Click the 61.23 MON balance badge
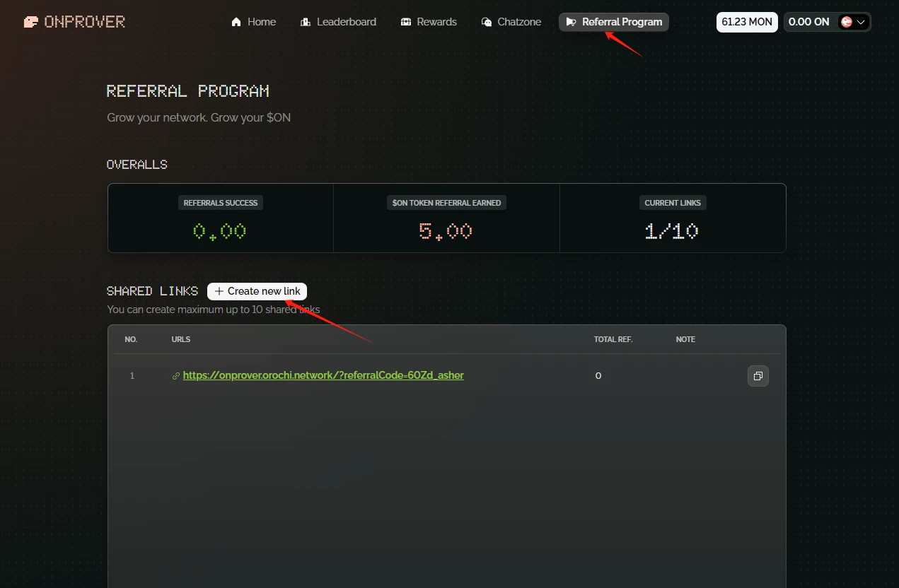Image resolution: width=899 pixels, height=588 pixels. click(747, 22)
